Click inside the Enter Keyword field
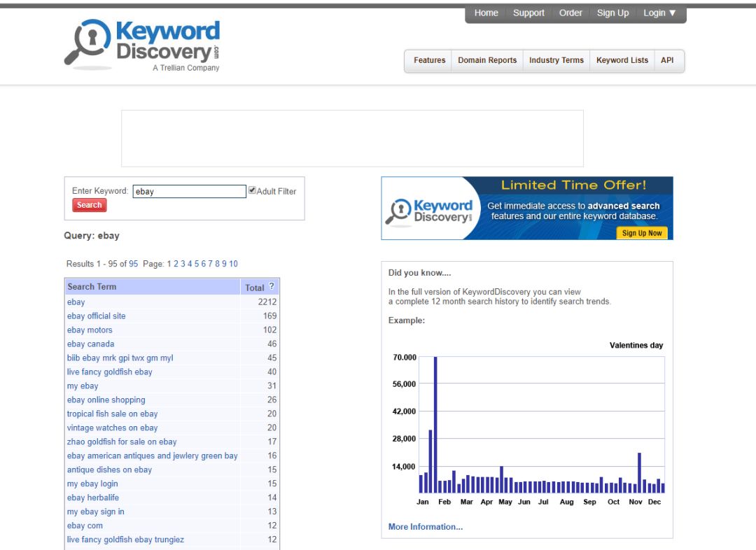This screenshot has height=550, width=756. [189, 191]
